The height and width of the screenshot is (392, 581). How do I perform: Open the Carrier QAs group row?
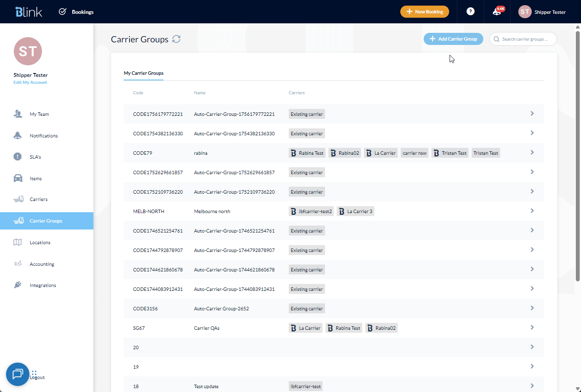532,328
